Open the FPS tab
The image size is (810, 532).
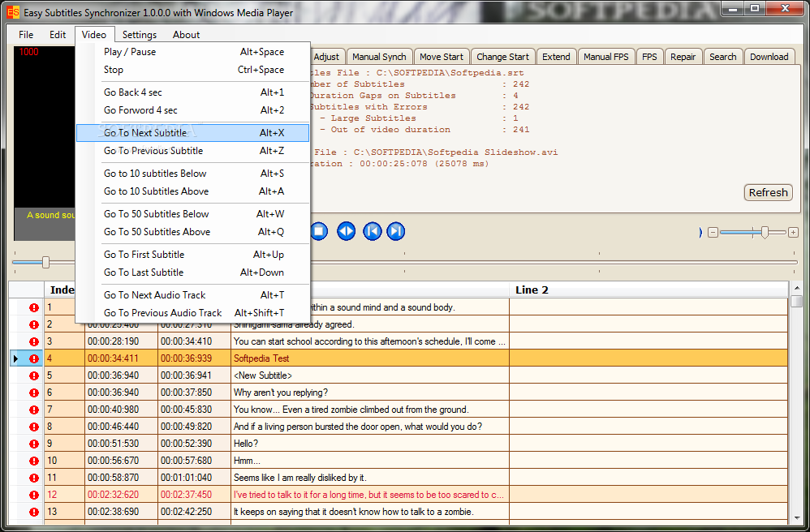coord(649,57)
